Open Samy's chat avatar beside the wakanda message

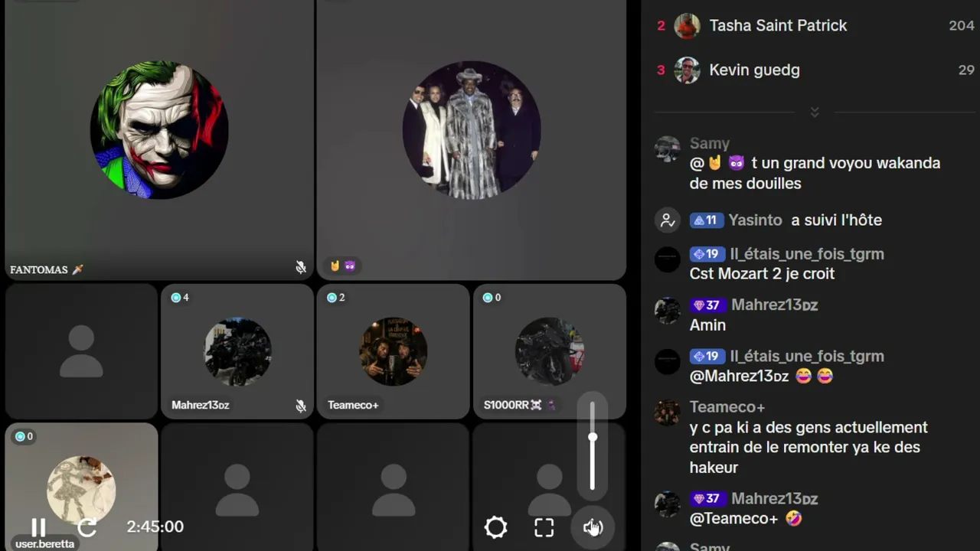tap(668, 149)
